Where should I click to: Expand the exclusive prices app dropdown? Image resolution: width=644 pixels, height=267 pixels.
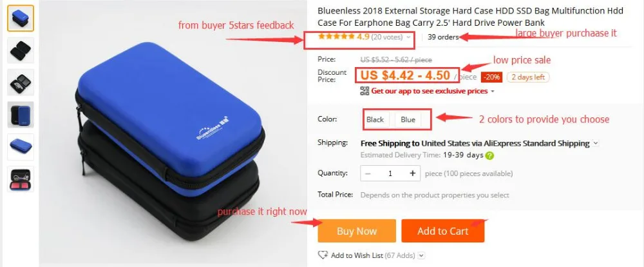[493, 92]
